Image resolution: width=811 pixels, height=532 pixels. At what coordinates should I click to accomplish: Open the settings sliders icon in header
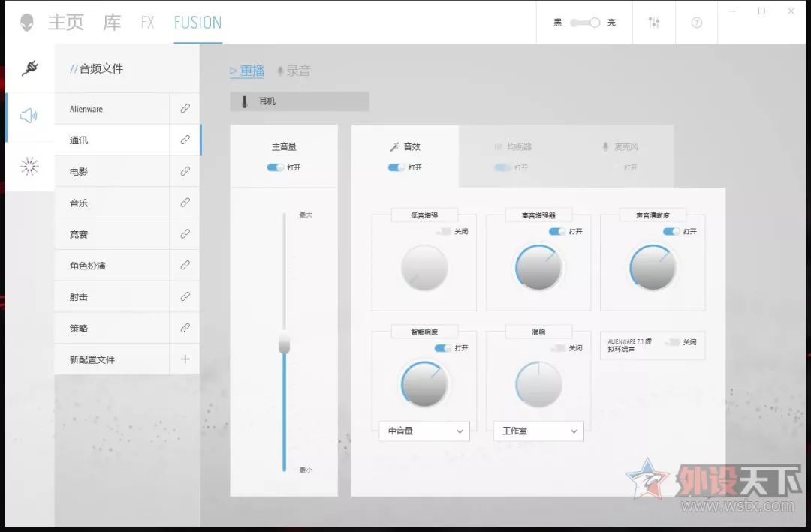[653, 23]
